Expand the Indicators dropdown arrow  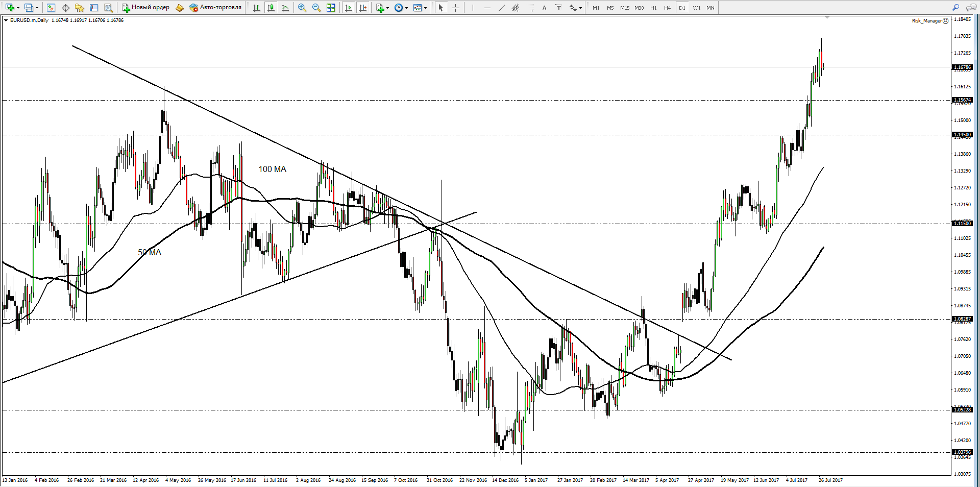[x=388, y=8]
